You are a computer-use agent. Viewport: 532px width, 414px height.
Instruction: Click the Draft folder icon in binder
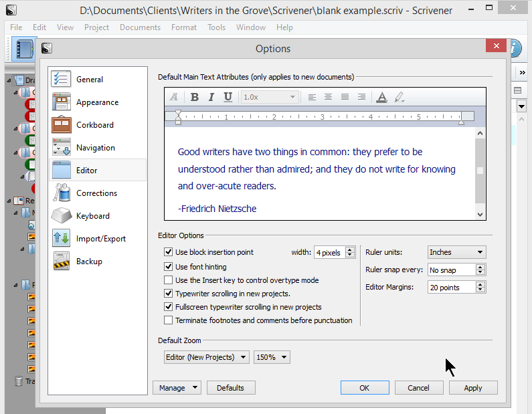pyautogui.click(x=18, y=80)
